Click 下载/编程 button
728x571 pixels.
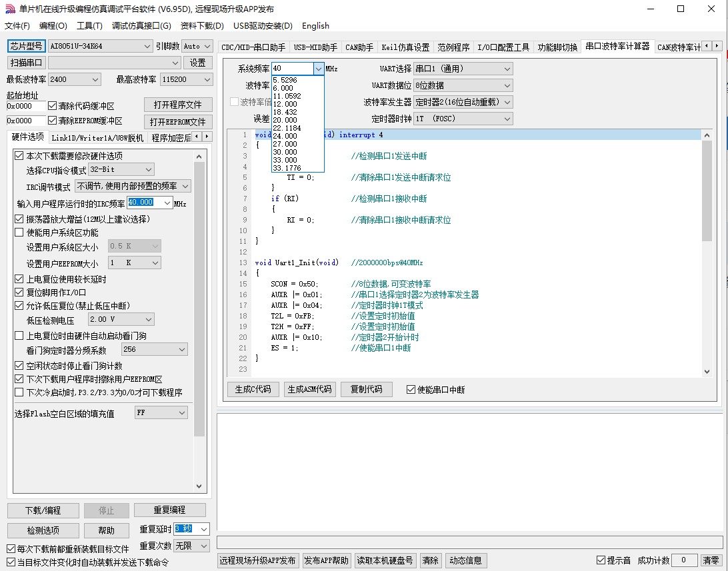pyautogui.click(x=43, y=510)
